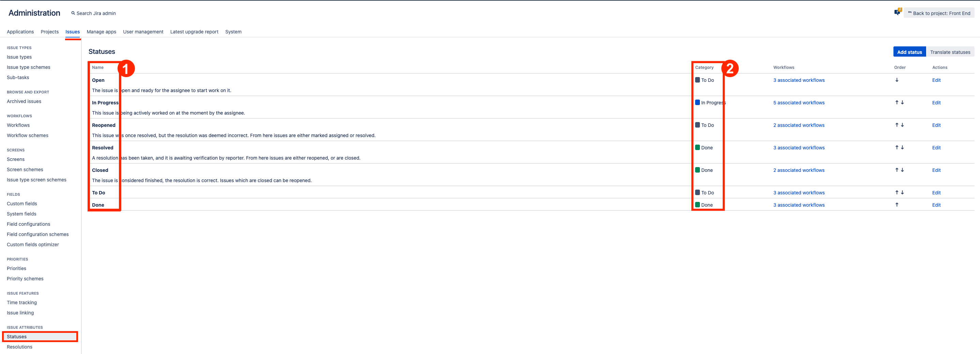The width and height of the screenshot is (980, 354).
Task: Open Priority schemes
Action: pyautogui.click(x=25, y=278)
